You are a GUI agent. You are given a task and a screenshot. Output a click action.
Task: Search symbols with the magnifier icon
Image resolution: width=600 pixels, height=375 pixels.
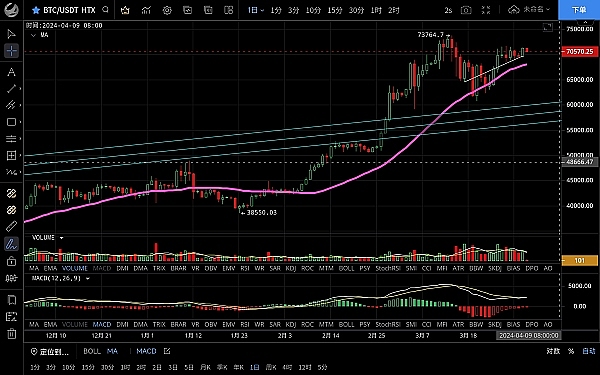[105, 10]
